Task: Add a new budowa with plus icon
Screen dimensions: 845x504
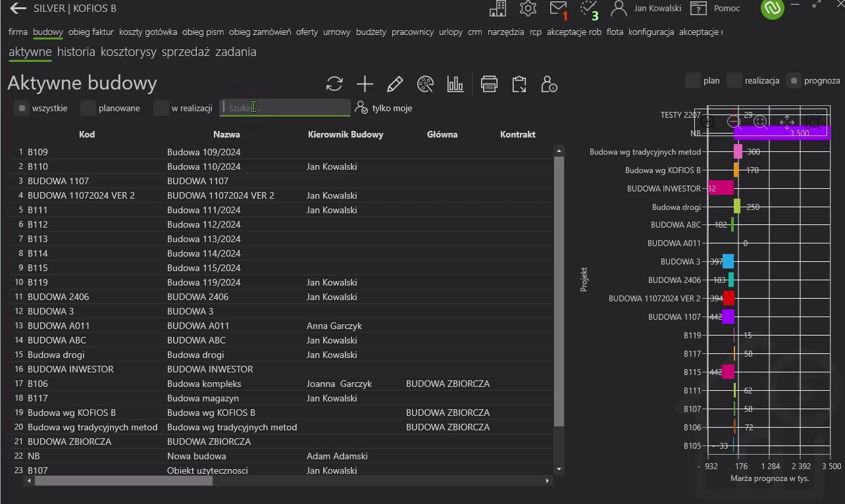Action: (365, 84)
